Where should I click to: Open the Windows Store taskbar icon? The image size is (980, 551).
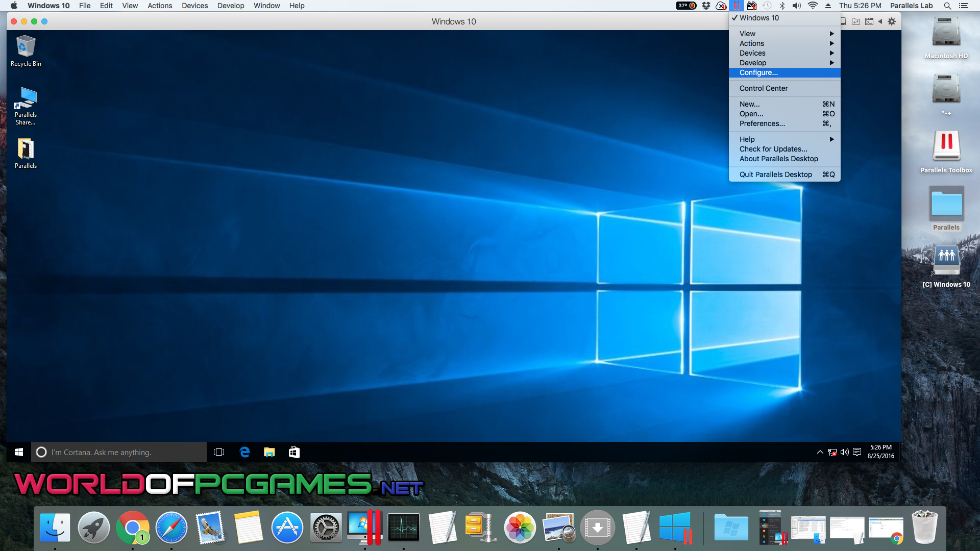[x=294, y=452]
